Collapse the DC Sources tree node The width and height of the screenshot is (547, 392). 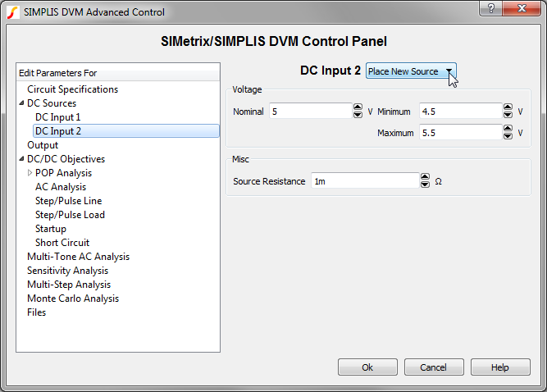21,103
